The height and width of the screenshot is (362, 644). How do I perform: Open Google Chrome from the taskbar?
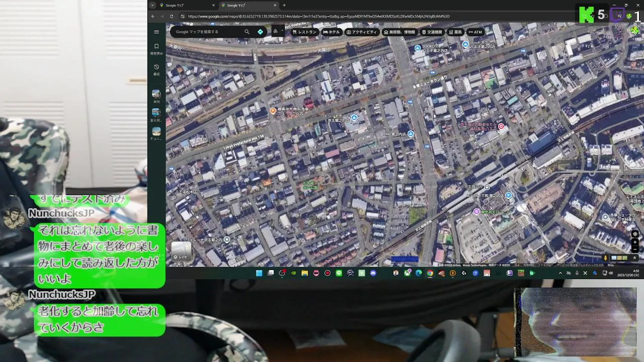click(x=430, y=273)
